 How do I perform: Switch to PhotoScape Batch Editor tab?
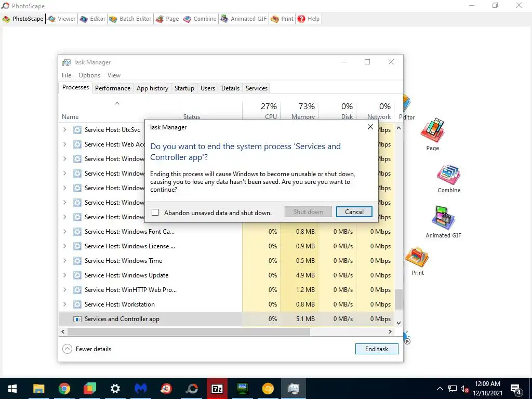point(130,19)
